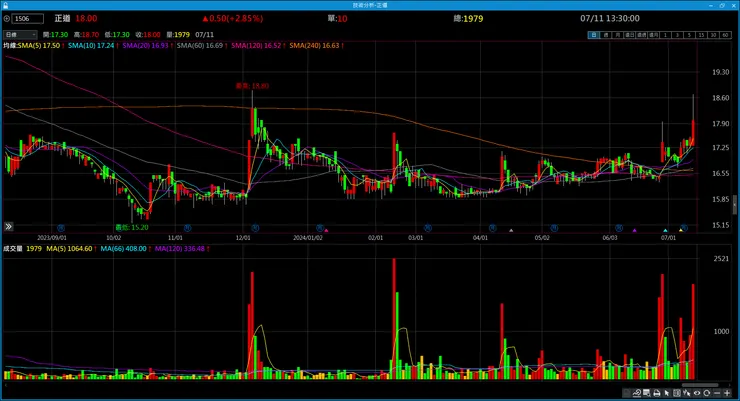This screenshot has width=740, height=401.
Task: Click the yellow triangle marker near 07/01
Action: [681, 230]
